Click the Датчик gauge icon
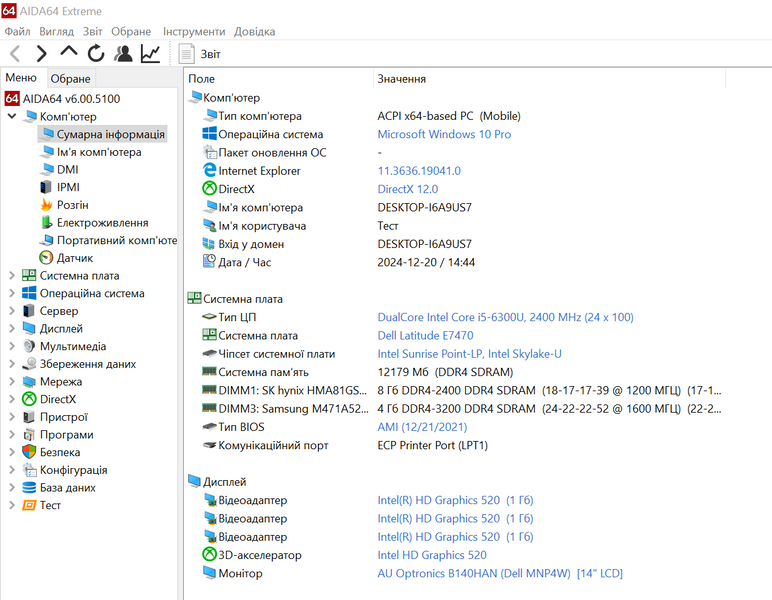 pos(46,257)
